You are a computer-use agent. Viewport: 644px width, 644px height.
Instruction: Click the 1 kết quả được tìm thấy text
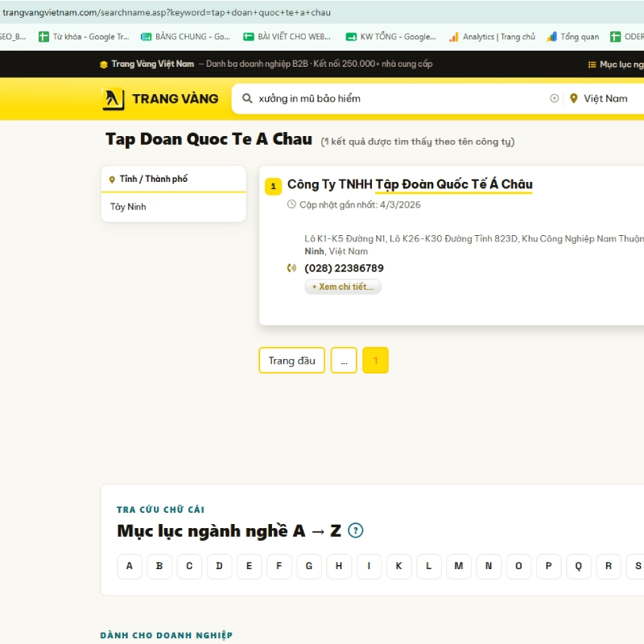(x=417, y=142)
